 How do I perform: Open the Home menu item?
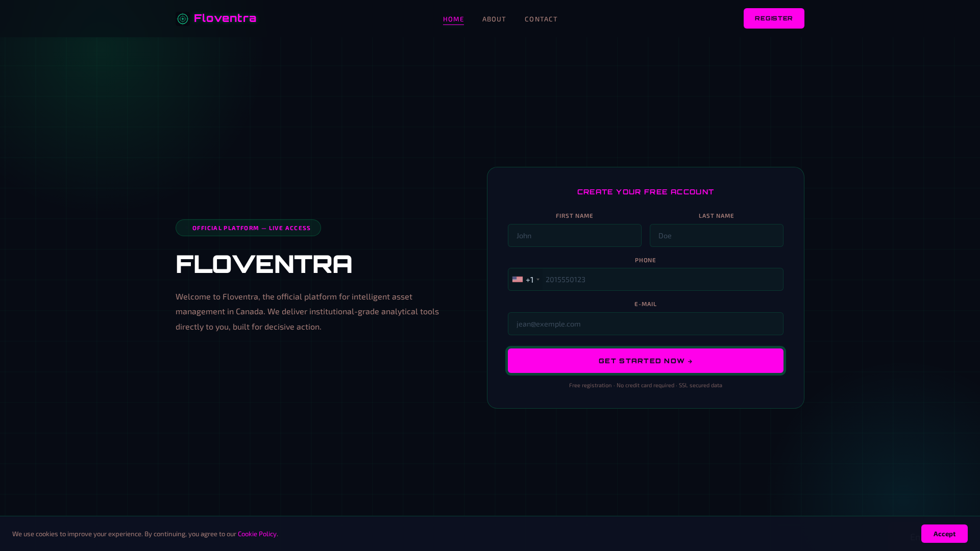click(x=453, y=19)
